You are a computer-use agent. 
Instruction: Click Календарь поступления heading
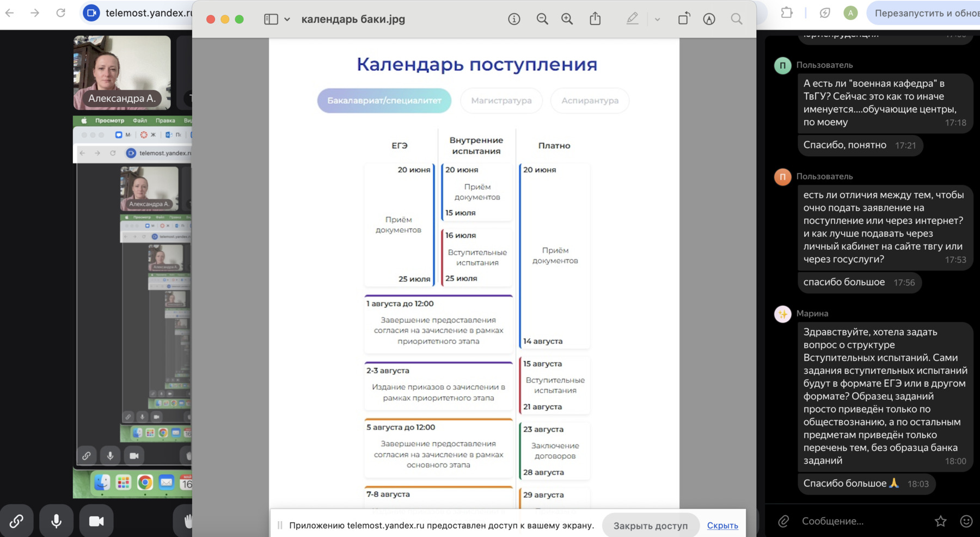pyautogui.click(x=477, y=64)
